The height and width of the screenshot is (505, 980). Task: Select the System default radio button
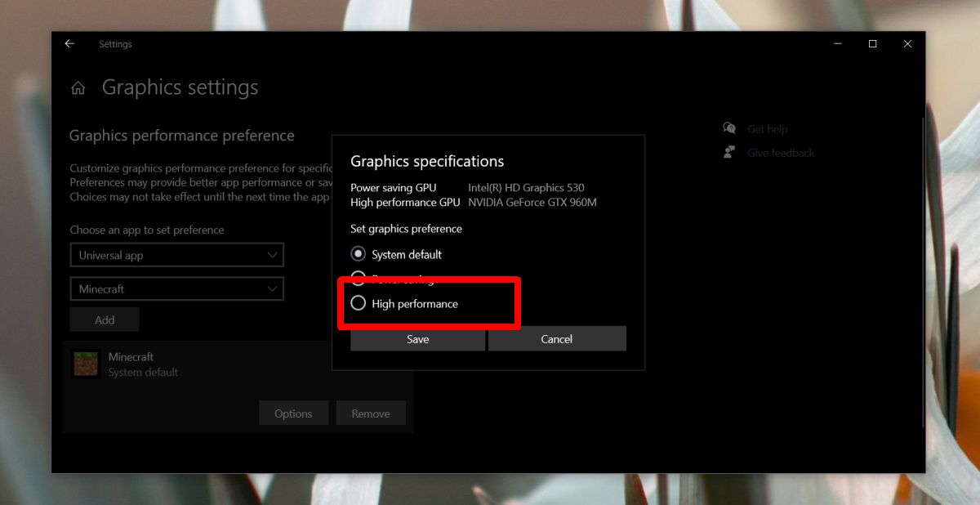tap(358, 253)
